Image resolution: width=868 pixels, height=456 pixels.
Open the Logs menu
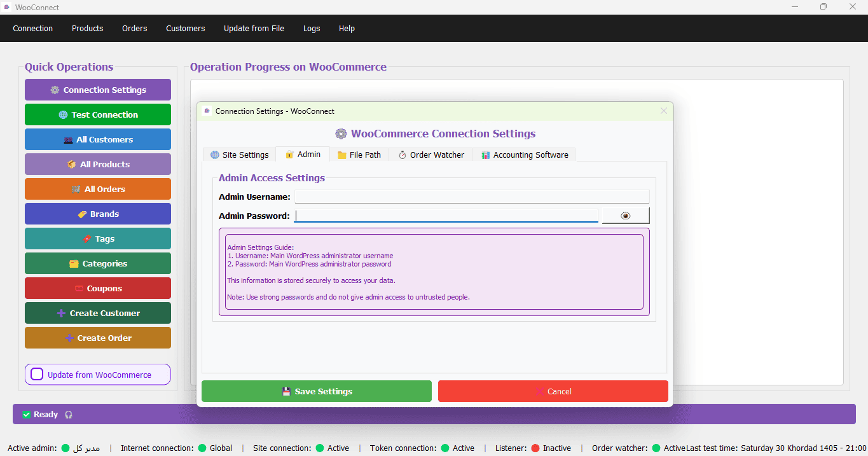312,29
